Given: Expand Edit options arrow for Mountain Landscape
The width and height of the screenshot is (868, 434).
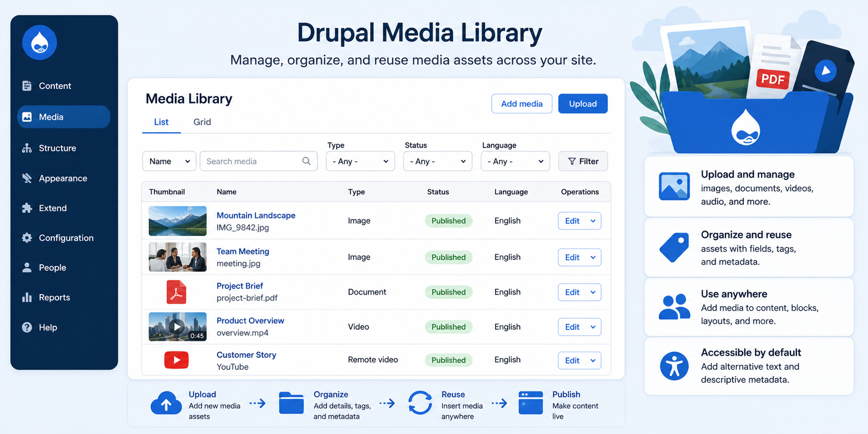Looking at the screenshot, I should coord(593,221).
